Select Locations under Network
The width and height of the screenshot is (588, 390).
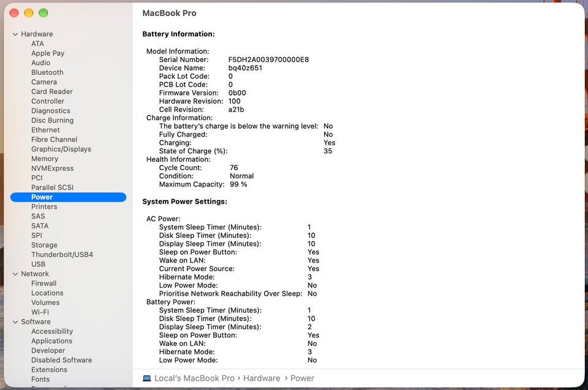pyautogui.click(x=47, y=293)
